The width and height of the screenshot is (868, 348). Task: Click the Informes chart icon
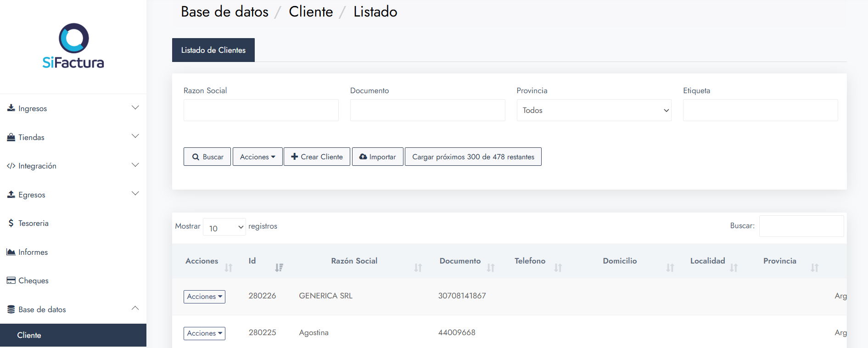tap(11, 252)
